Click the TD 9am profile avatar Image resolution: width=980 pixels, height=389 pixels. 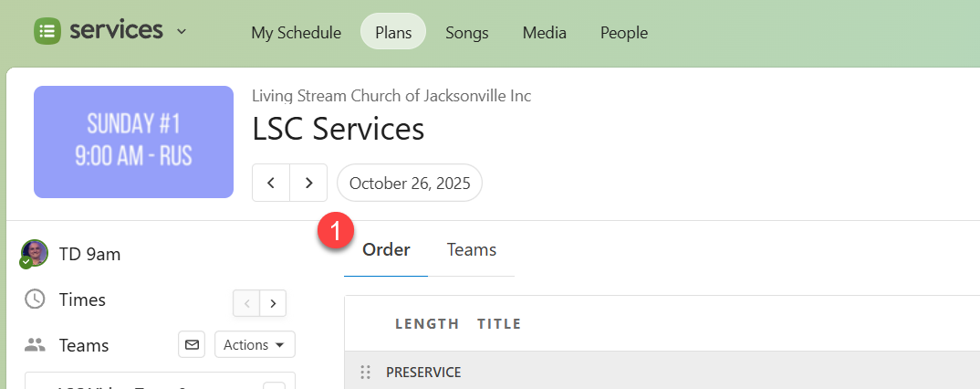pyautogui.click(x=35, y=254)
